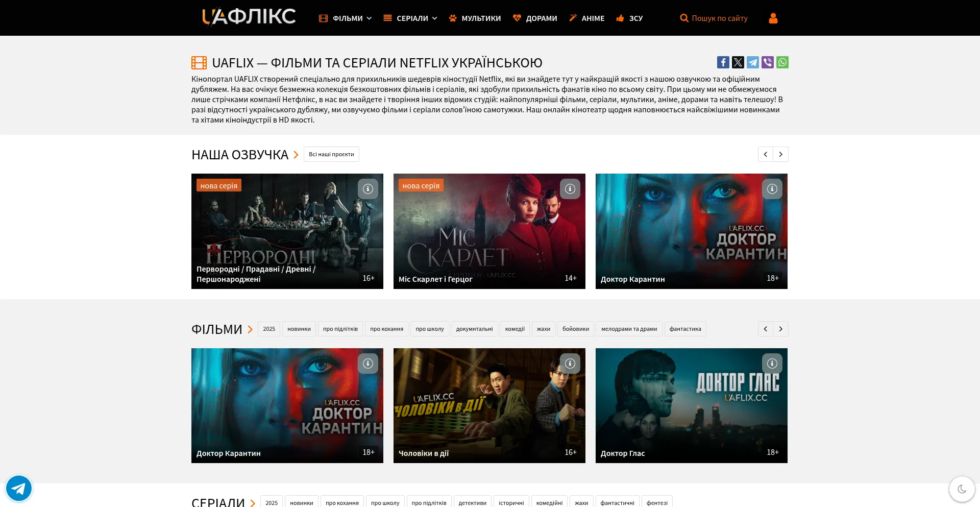This screenshot has height=507, width=980.
Task: Filter films by 2025 tag
Action: tap(269, 329)
